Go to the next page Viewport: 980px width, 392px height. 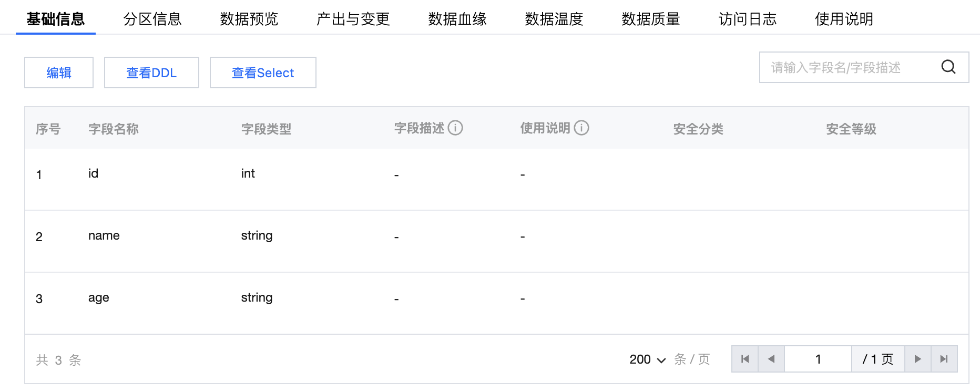tap(917, 359)
